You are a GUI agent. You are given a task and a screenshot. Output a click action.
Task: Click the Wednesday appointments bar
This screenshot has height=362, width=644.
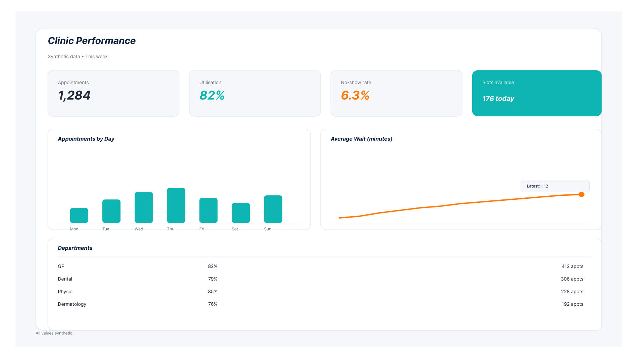pyautogui.click(x=144, y=207)
